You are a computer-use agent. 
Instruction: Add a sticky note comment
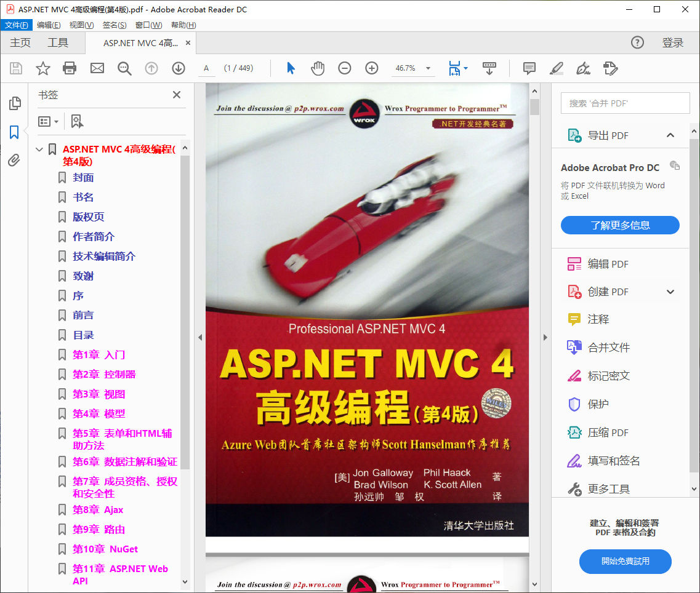pyautogui.click(x=529, y=68)
